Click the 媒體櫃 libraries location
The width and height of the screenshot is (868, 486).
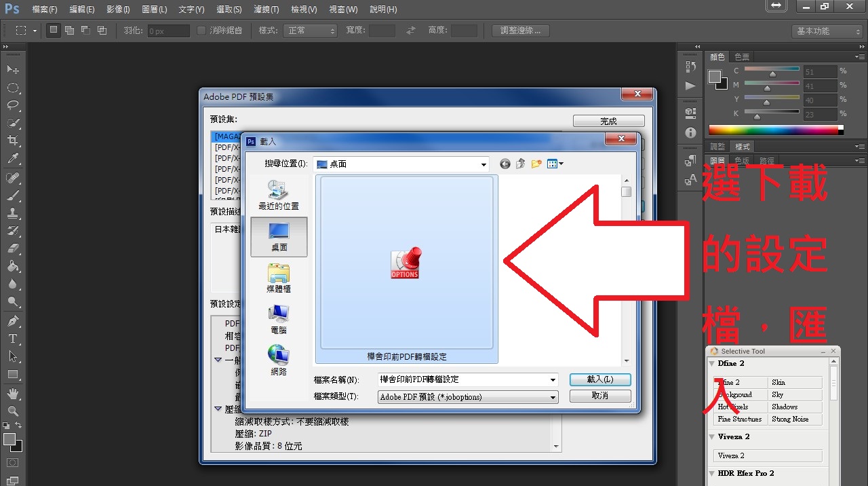279,278
